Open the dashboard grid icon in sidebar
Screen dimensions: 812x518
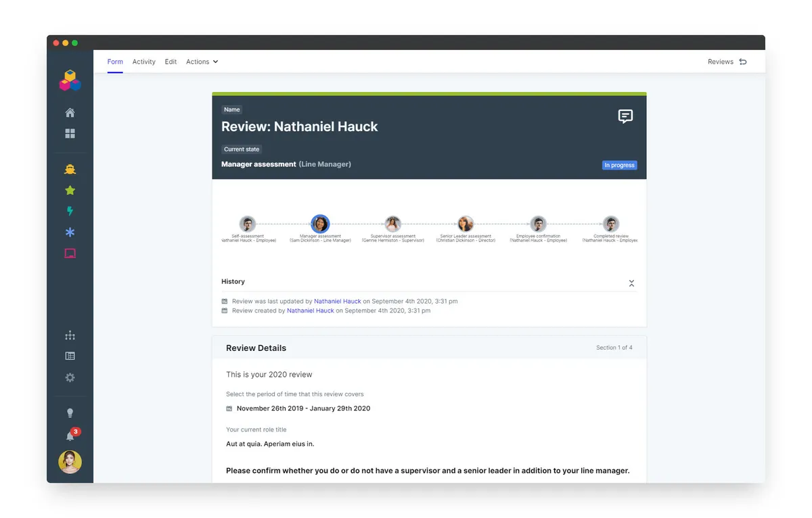(70, 134)
